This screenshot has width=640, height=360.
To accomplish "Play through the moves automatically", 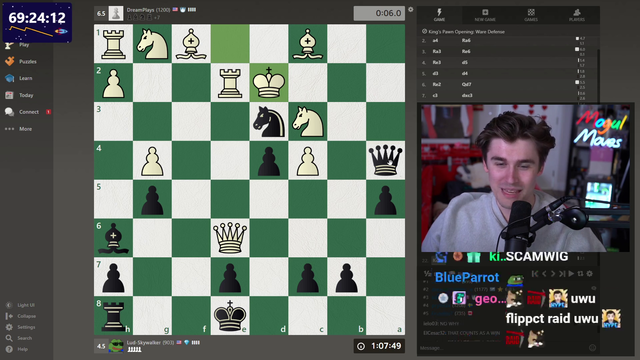I will pos(571,274).
